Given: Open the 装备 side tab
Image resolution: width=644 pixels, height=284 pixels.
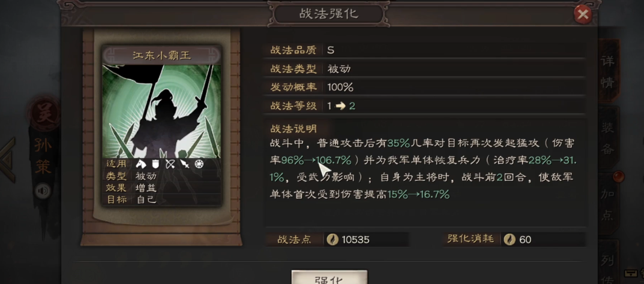Looking at the screenshot, I should coord(607,138).
